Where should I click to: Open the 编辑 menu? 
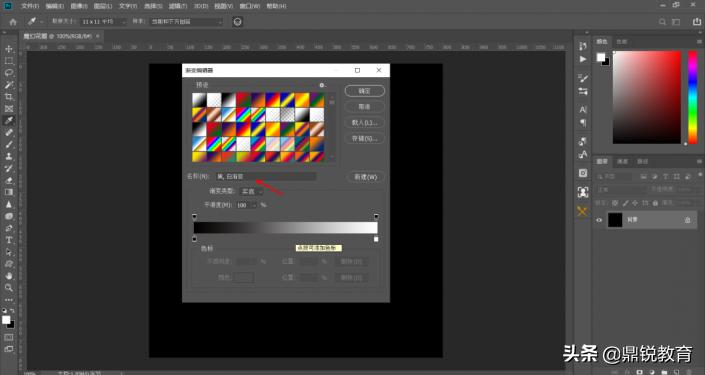click(54, 6)
